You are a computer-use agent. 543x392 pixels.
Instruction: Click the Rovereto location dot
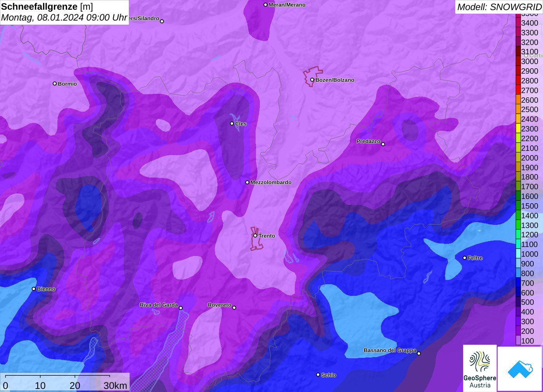[234, 308]
